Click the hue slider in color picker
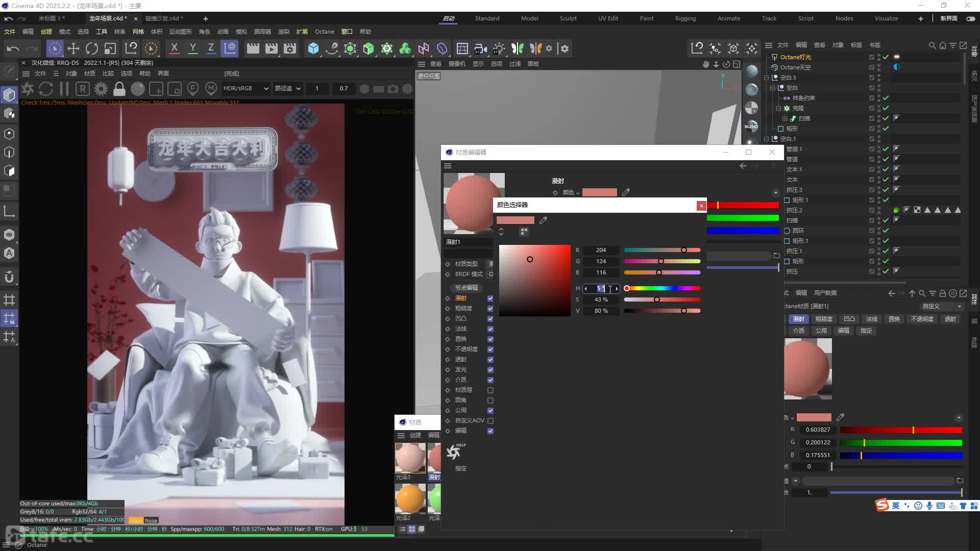Viewport: 980px width, 551px height. [662, 289]
